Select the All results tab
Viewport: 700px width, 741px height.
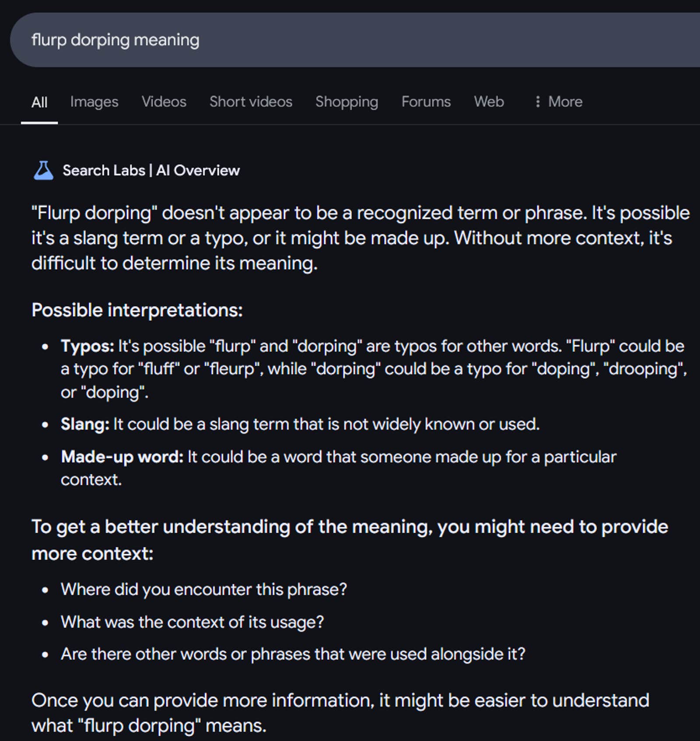(x=39, y=102)
